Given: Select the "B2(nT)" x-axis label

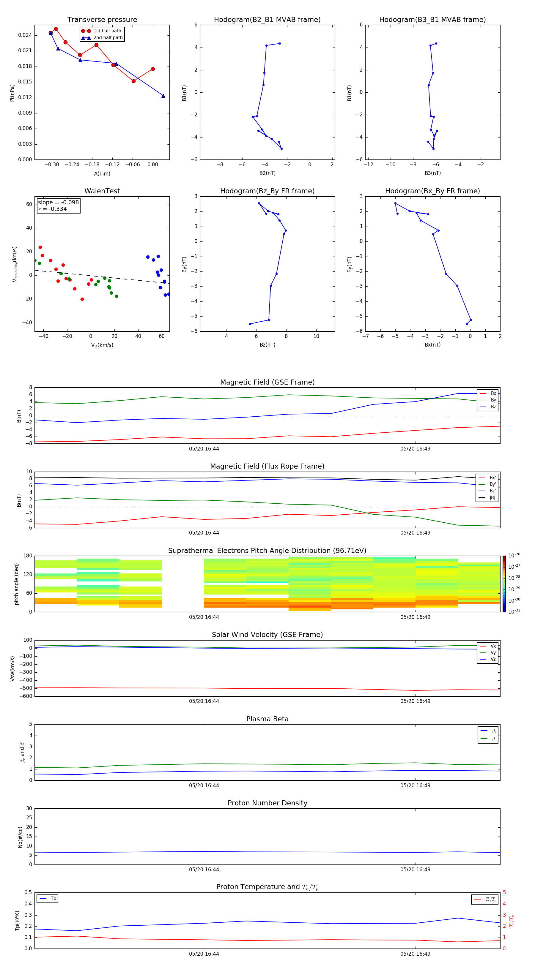Looking at the screenshot, I should click(267, 173).
